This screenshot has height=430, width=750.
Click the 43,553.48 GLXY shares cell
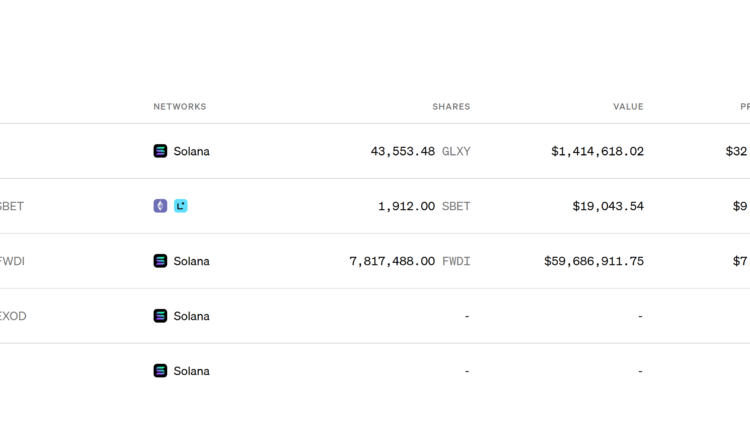[420, 151]
